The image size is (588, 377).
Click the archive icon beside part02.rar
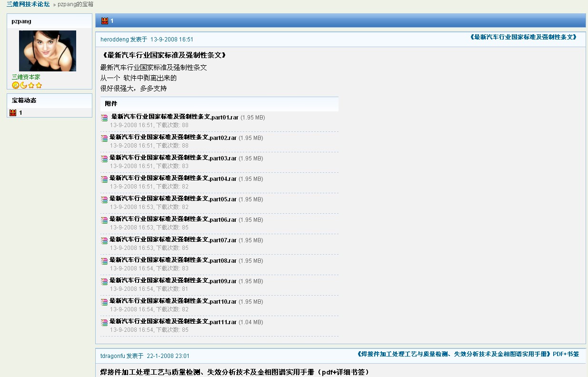point(104,139)
